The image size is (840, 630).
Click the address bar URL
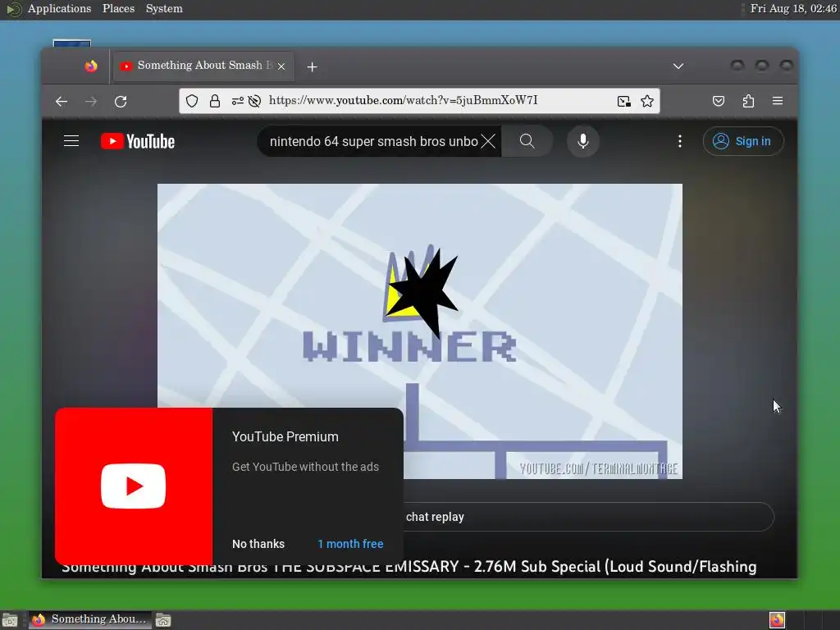click(403, 101)
